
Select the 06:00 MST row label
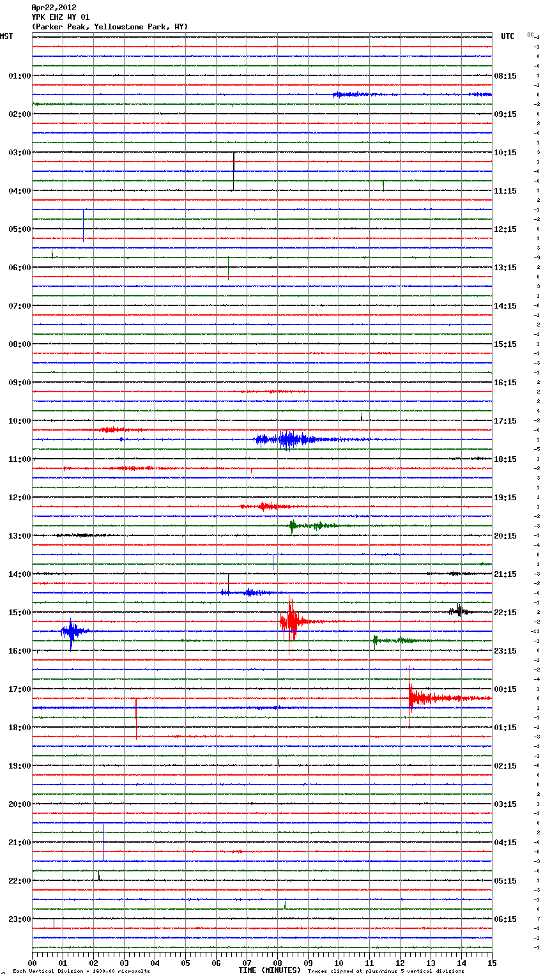20,268
